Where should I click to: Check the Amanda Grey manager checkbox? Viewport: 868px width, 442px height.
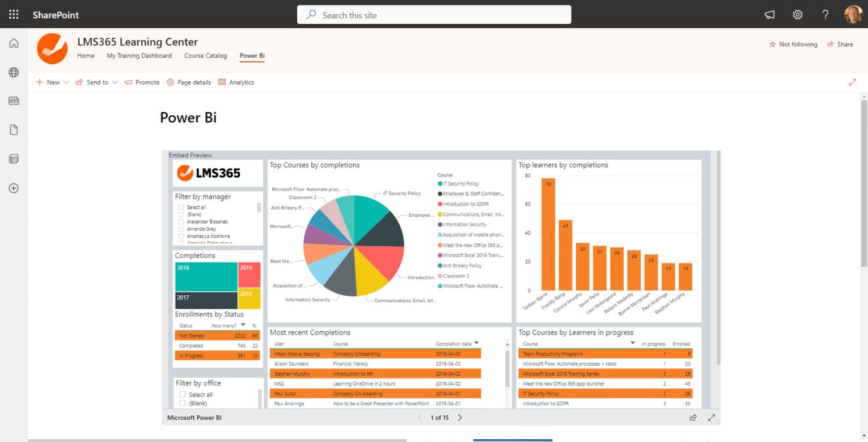pos(181,229)
